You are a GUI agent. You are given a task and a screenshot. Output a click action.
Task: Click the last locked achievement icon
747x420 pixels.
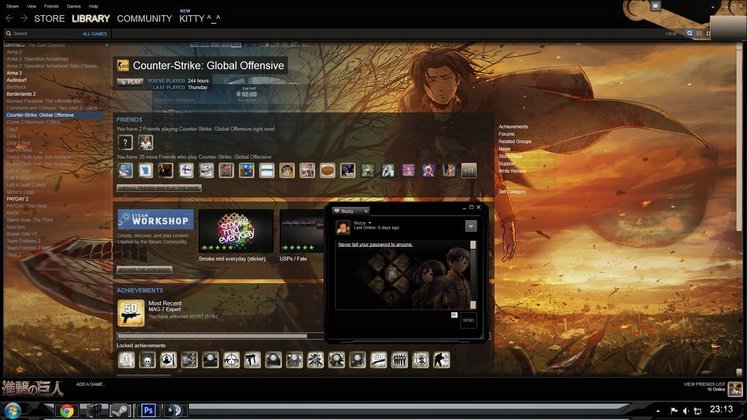pyautogui.click(x=441, y=360)
